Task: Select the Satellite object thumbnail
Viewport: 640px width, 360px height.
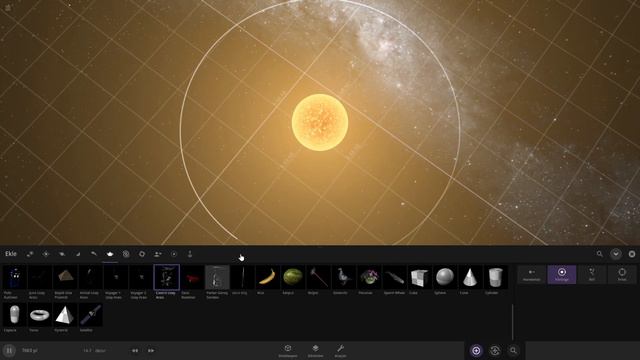Action: tap(90, 315)
